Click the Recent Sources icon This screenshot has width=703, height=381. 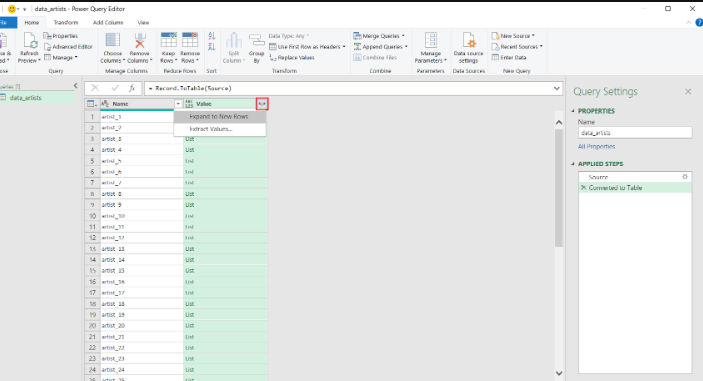[x=495, y=47]
